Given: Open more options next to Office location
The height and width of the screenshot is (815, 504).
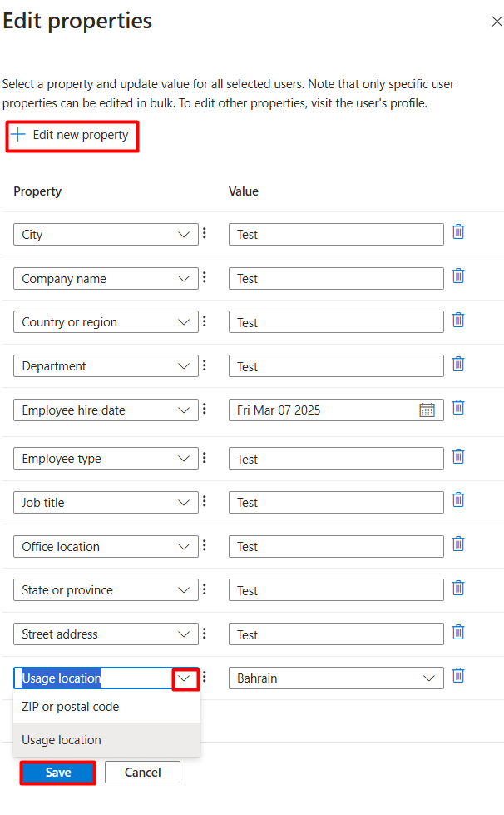Looking at the screenshot, I should (x=205, y=545).
